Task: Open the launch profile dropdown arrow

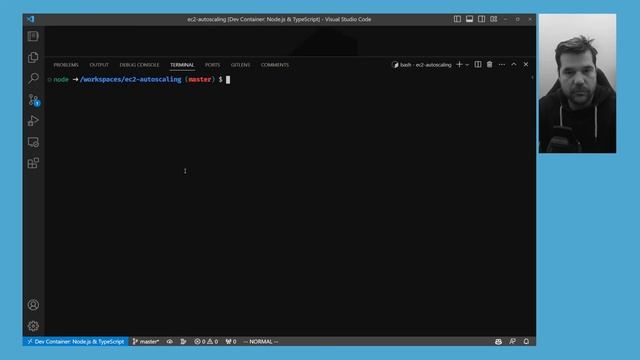Action: 467,64
